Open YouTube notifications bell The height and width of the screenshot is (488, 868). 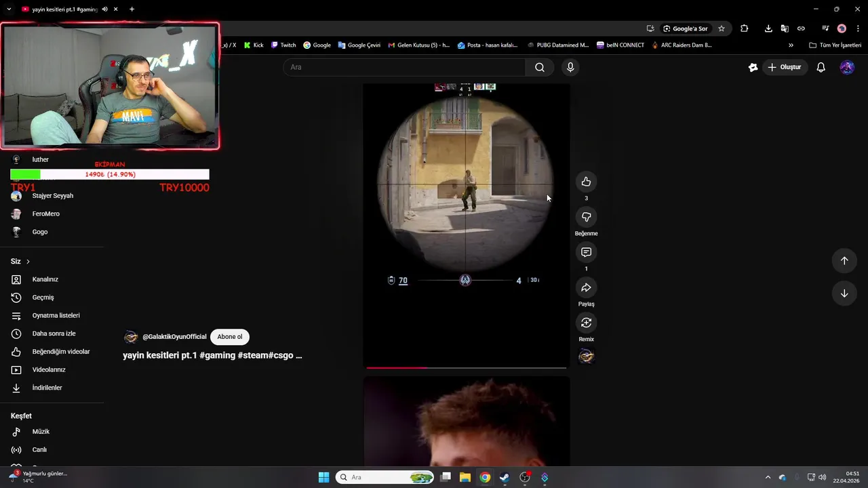pyautogui.click(x=821, y=67)
